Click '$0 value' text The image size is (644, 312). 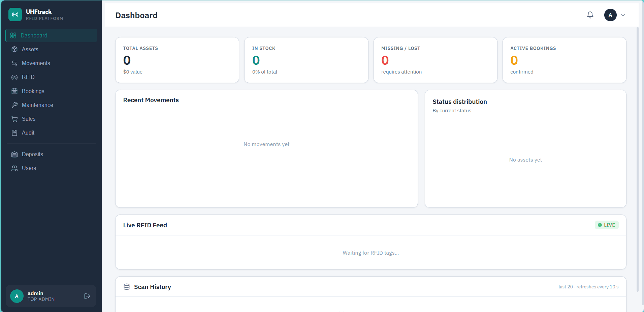[x=133, y=72]
